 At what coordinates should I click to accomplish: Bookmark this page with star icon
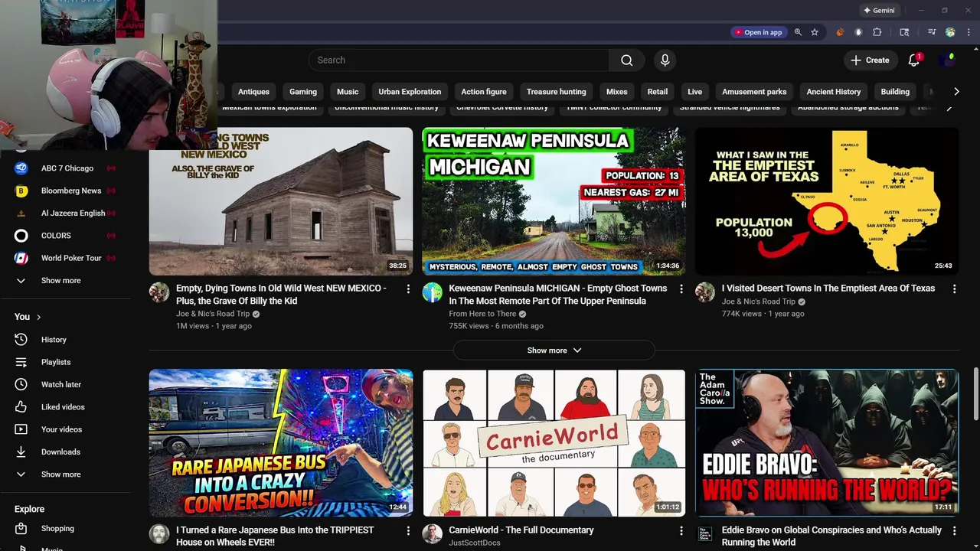(x=815, y=32)
